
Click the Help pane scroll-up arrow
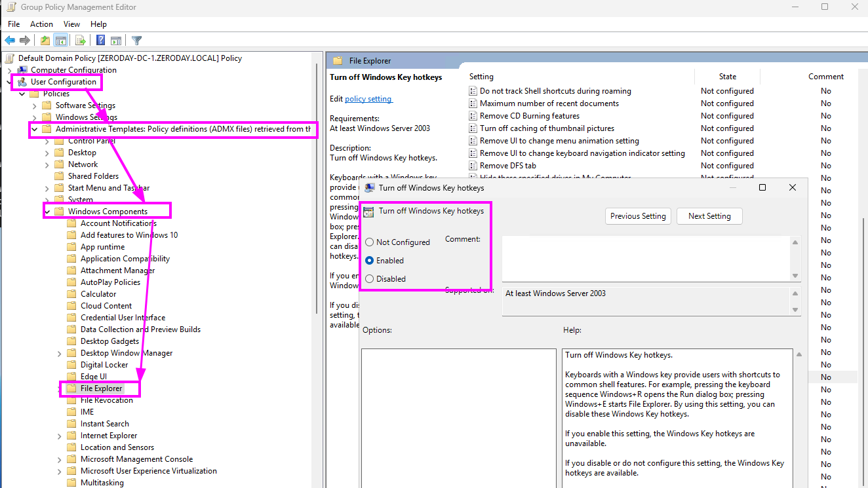(x=799, y=354)
